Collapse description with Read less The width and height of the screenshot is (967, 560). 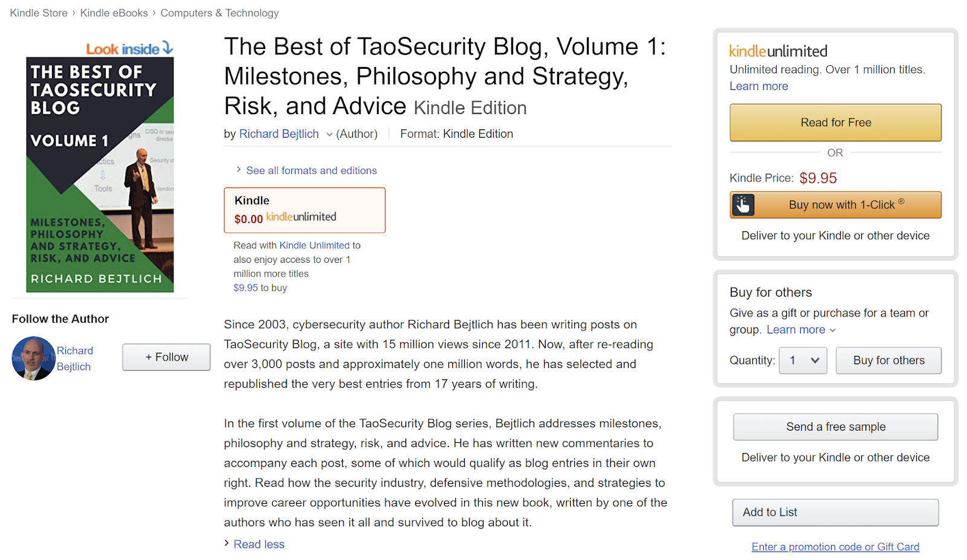tap(259, 544)
